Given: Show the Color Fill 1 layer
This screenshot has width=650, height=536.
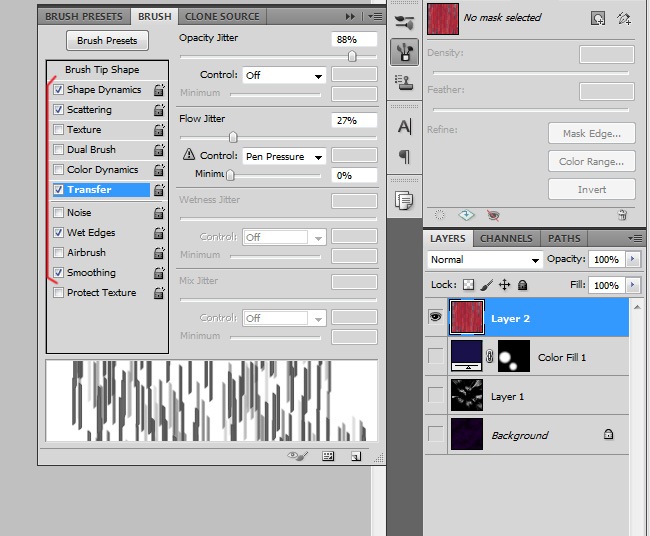Looking at the screenshot, I should [435, 357].
